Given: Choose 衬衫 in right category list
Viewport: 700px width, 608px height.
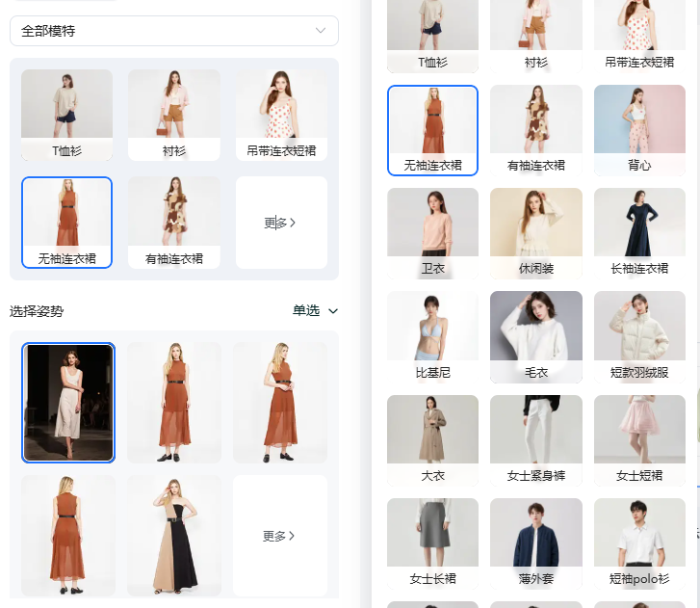Looking at the screenshot, I should (536, 36).
